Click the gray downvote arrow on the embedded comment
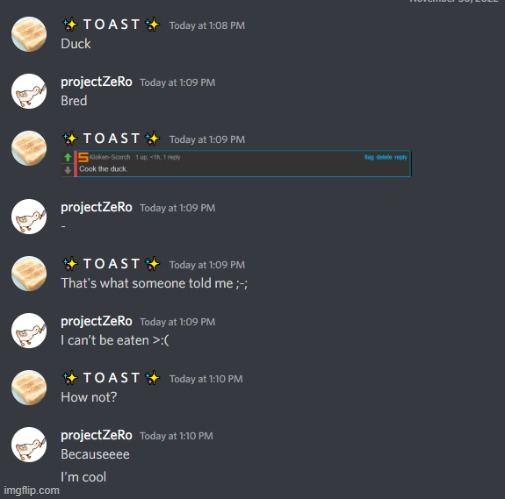The image size is (505, 499). click(x=68, y=170)
